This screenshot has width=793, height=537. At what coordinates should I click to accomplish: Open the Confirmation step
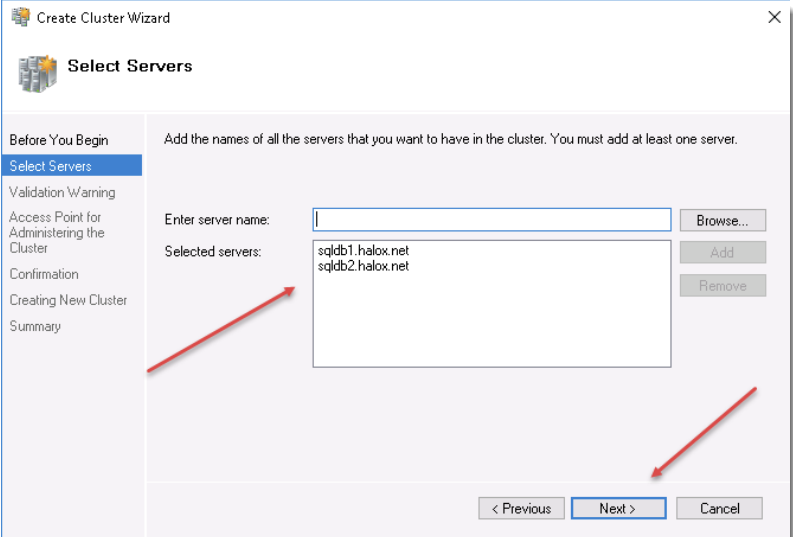pyautogui.click(x=44, y=274)
